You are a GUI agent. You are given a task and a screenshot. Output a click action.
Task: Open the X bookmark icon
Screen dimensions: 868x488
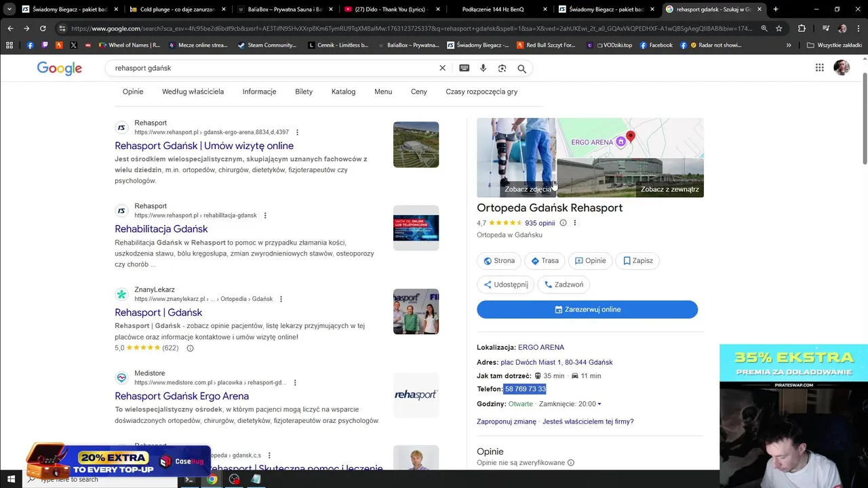73,45
